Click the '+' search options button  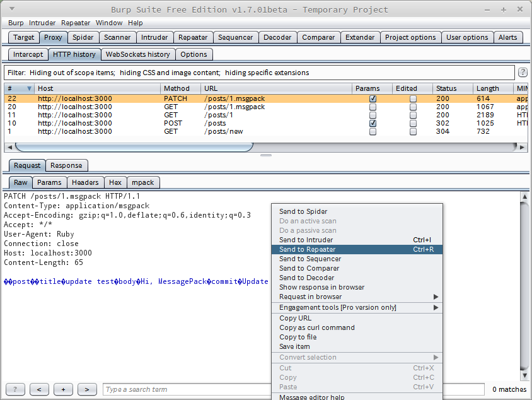63,389
